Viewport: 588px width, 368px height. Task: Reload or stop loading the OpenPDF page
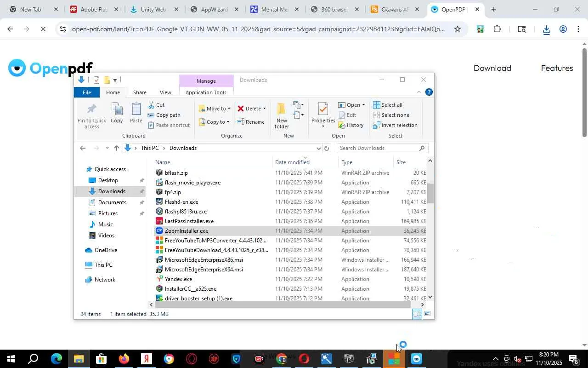(x=43, y=29)
